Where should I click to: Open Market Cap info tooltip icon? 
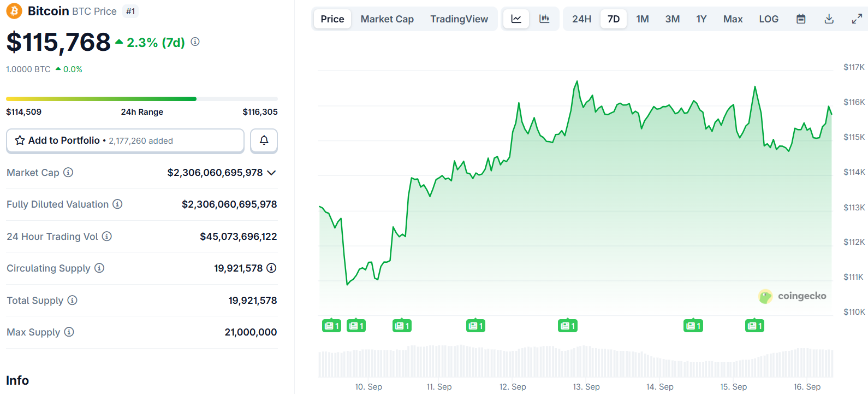68,173
